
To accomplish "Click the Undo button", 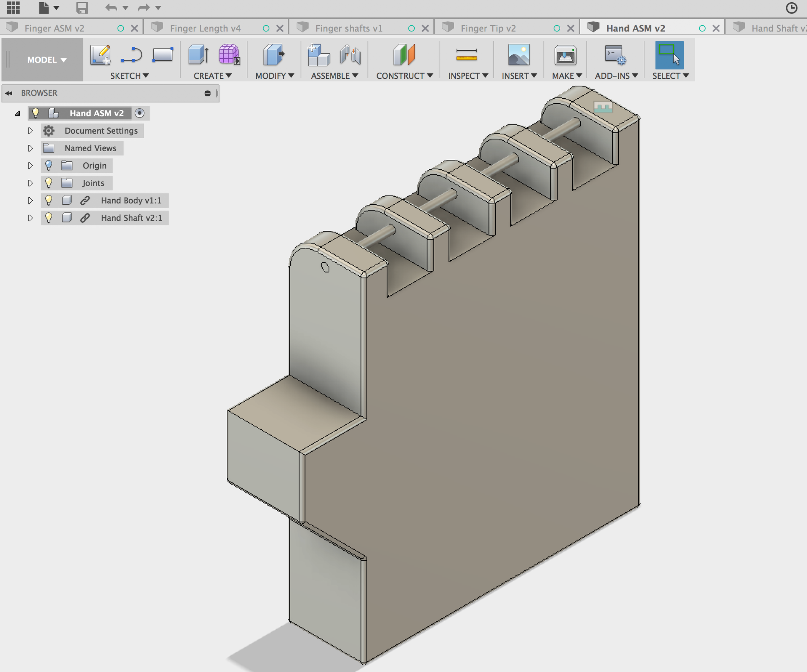I will point(111,8).
